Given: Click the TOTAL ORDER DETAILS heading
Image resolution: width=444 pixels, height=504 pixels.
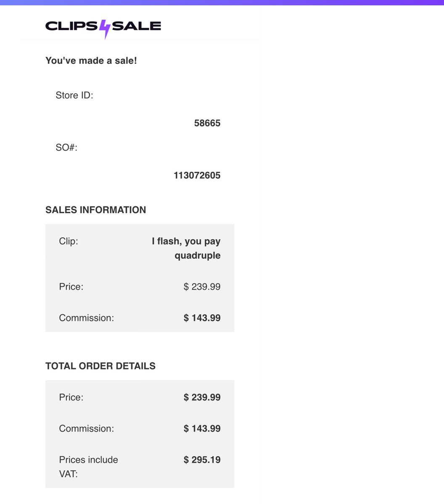Looking at the screenshot, I should click(100, 366).
